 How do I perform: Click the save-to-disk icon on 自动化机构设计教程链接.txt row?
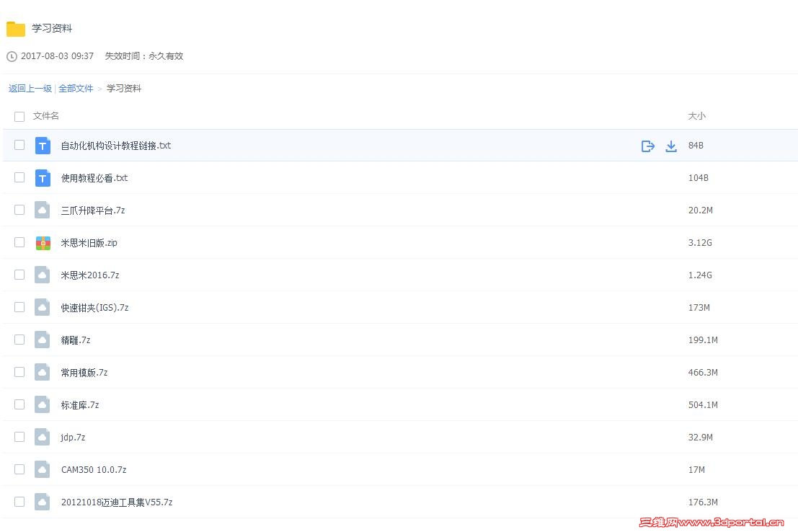(x=647, y=146)
